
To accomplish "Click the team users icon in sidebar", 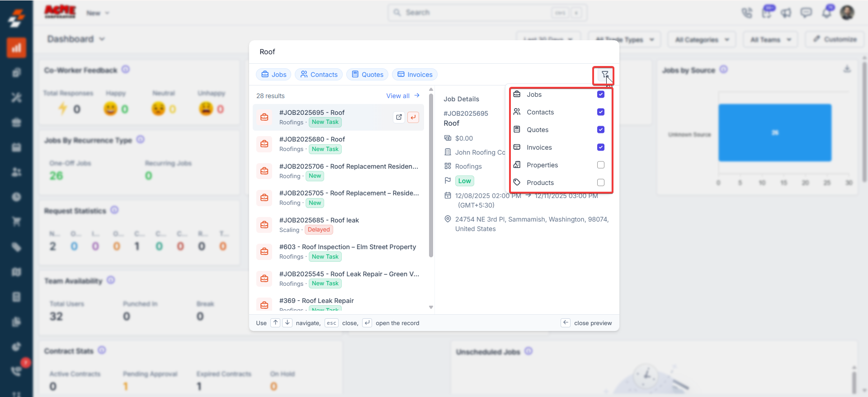I will click(x=16, y=172).
